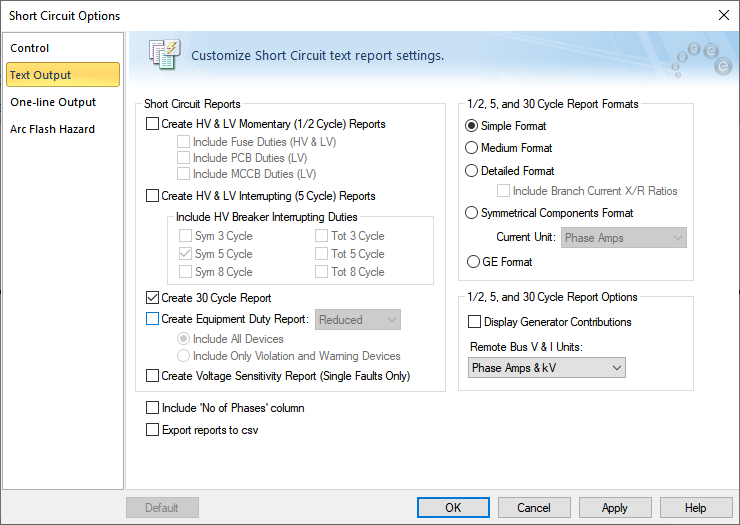Open Remote Bus V & I Units dropdown
Viewport: 740px width, 525px height.
546,368
